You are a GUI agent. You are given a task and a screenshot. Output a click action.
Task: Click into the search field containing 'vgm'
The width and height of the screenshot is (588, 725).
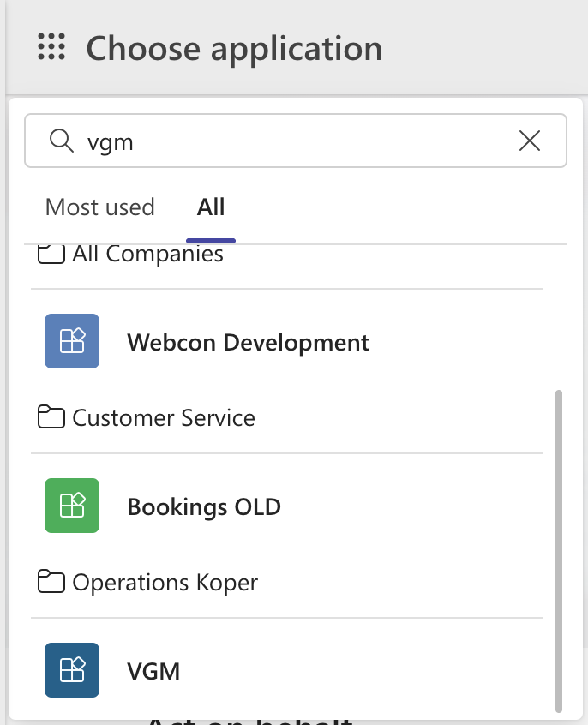(291, 141)
